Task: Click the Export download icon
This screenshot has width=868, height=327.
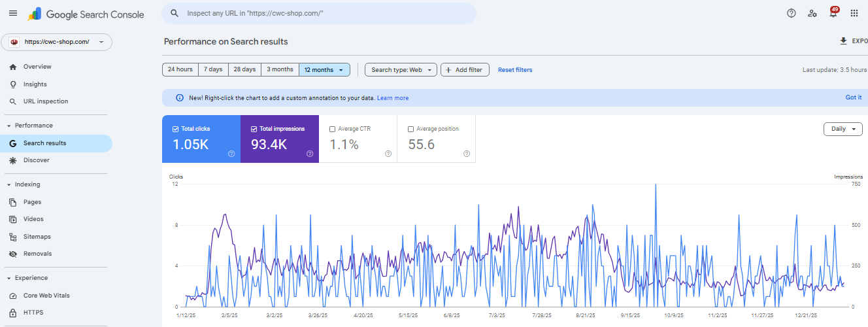Action: click(x=843, y=41)
